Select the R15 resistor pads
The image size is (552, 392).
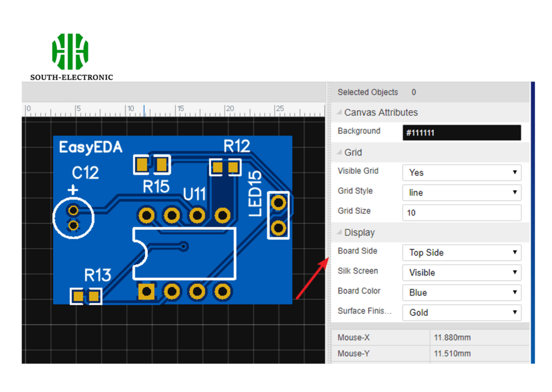pos(151,164)
